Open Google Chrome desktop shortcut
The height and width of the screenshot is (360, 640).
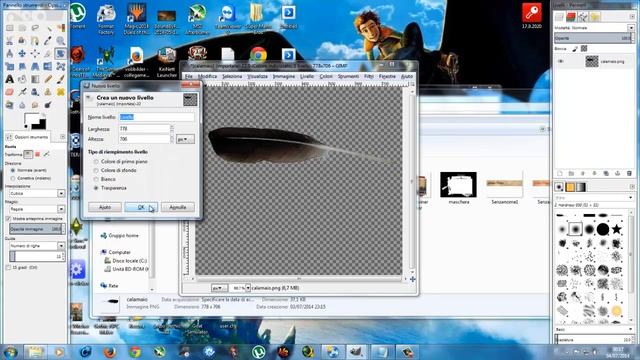click(258, 55)
